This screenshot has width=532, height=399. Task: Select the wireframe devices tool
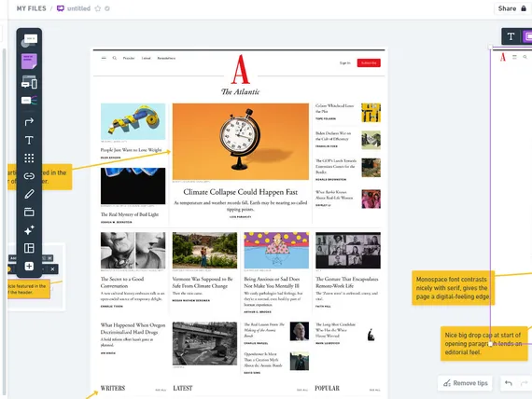pos(29,82)
